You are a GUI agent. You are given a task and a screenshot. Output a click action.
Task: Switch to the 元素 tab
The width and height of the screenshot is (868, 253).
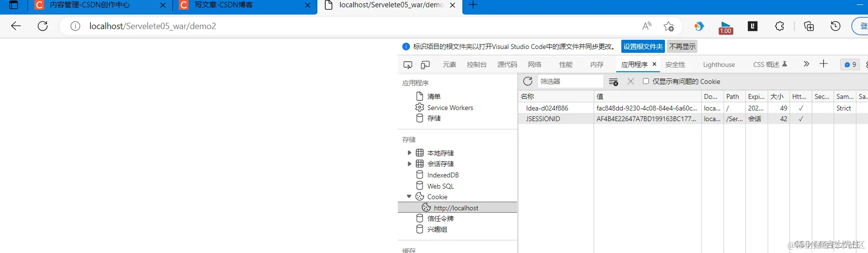coord(449,64)
